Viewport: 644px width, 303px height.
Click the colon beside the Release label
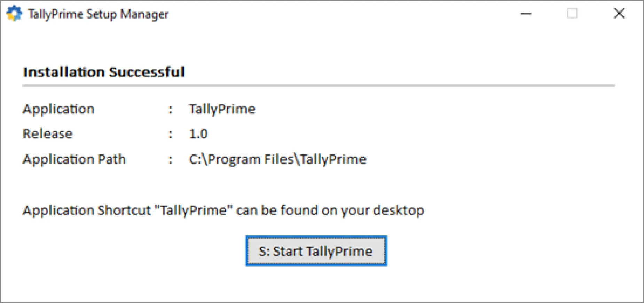click(x=171, y=134)
